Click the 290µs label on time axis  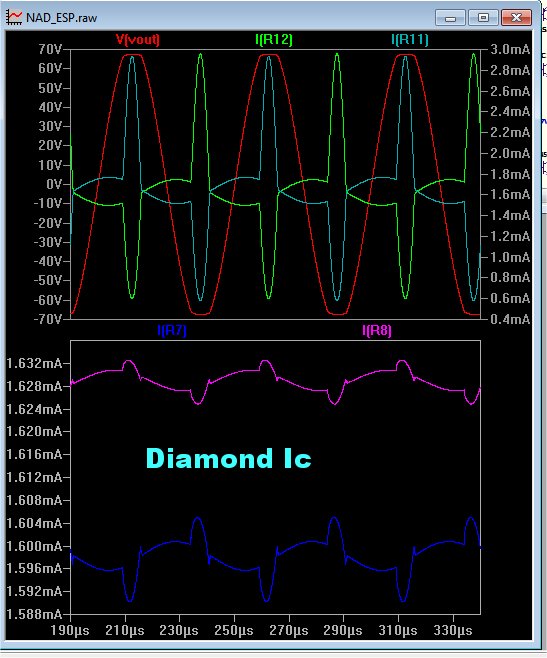(x=343, y=630)
